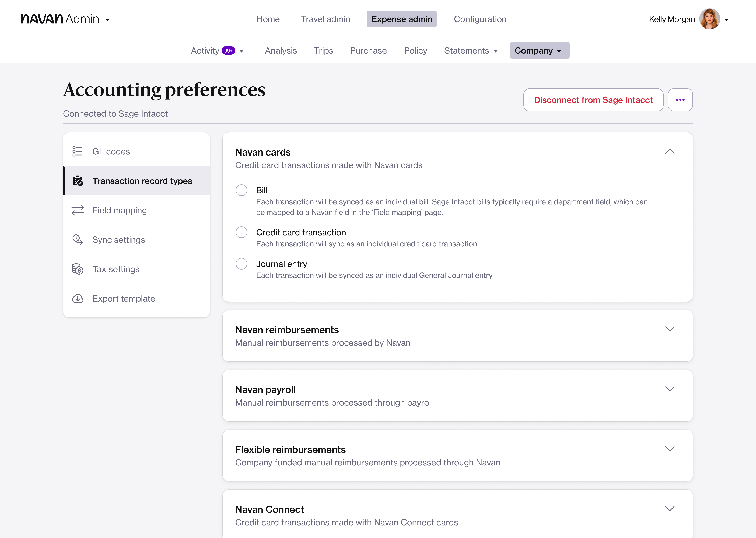Screen dimensions: 756x538
Task: Click the Export template download icon
Action: coord(78,298)
